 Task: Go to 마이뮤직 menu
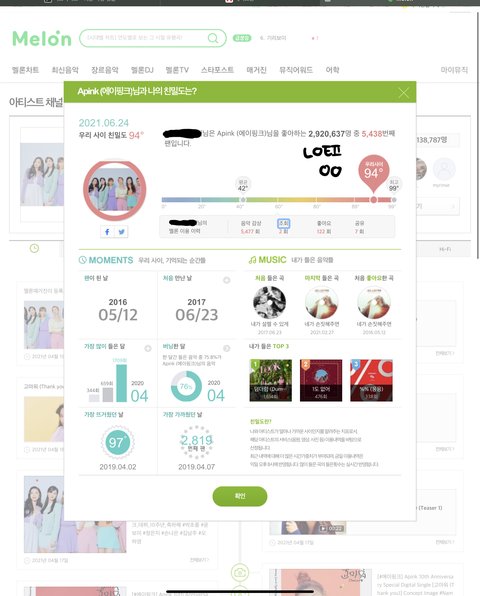tap(454, 70)
